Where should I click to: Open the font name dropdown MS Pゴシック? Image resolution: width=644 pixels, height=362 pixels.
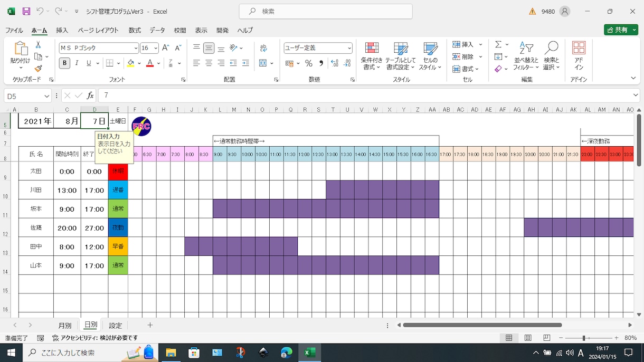pyautogui.click(x=136, y=48)
